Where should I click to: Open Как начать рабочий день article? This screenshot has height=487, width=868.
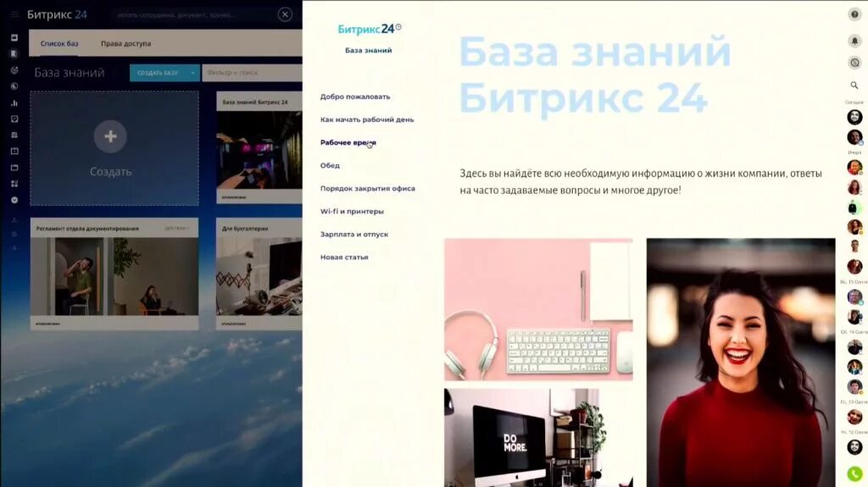pyautogui.click(x=367, y=119)
